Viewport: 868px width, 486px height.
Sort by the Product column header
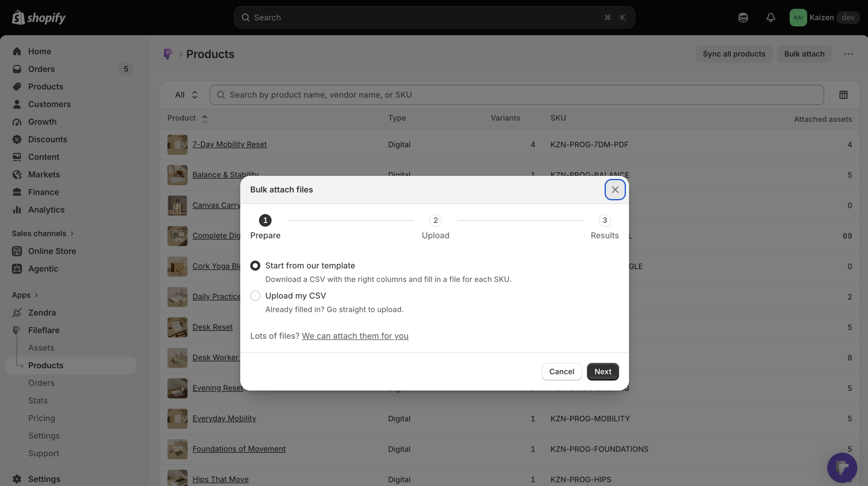(187, 118)
